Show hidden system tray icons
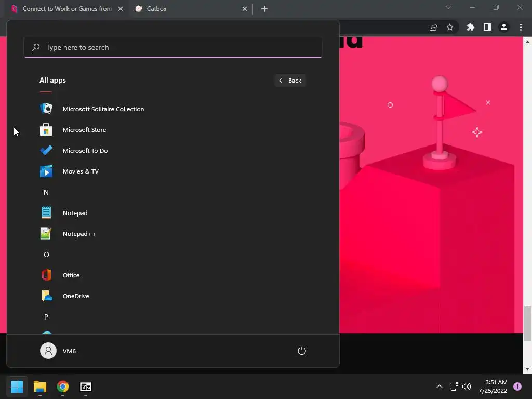532x399 pixels. click(439, 387)
